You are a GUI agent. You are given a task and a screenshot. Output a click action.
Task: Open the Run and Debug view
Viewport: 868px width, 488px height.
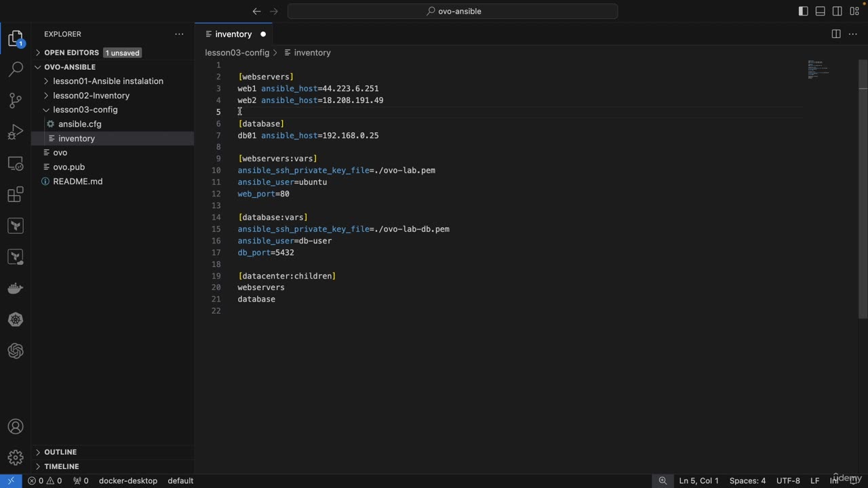point(15,132)
